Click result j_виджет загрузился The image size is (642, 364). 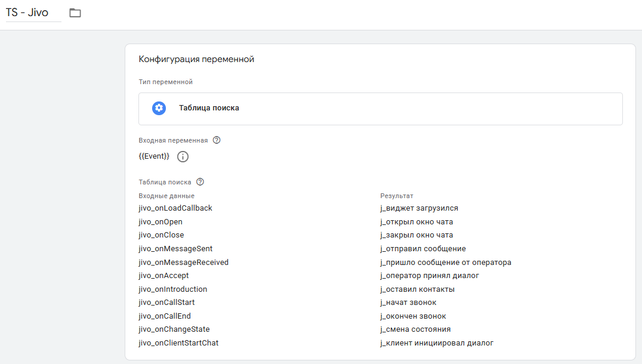click(419, 208)
